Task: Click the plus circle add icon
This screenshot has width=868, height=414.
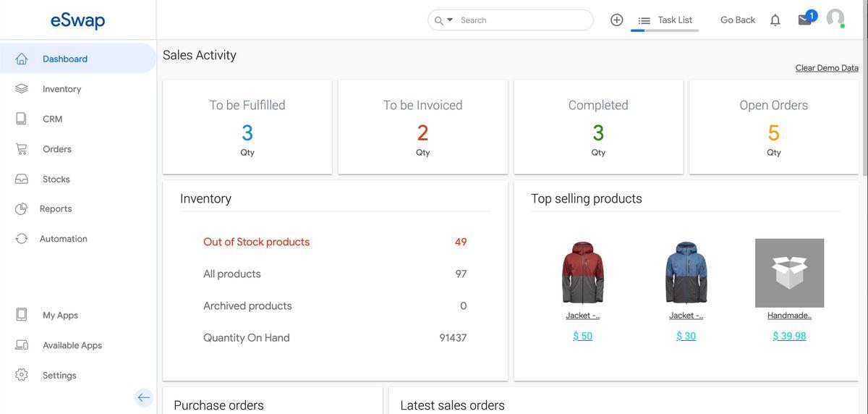Action: 617,20
